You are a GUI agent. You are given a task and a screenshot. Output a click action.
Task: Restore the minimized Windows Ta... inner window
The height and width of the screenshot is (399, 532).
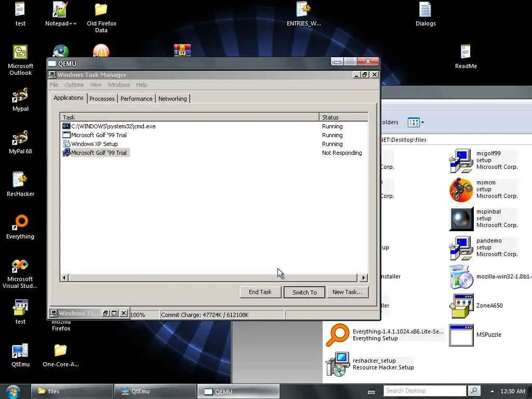pos(105,313)
